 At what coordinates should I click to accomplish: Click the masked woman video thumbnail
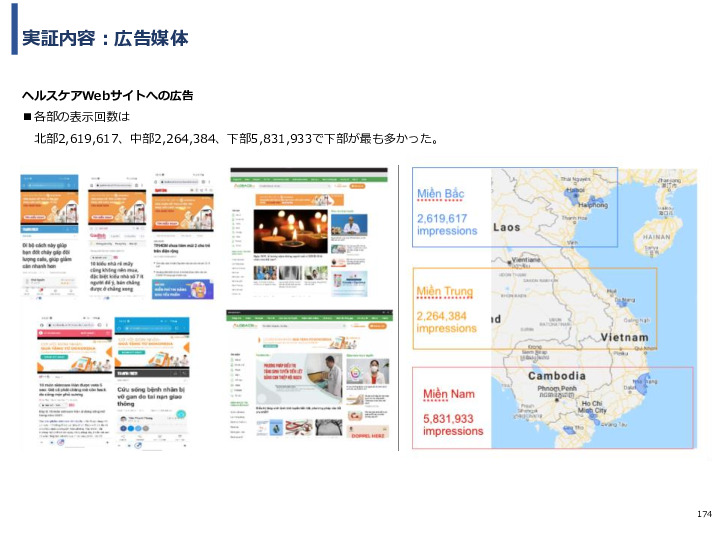(x=368, y=371)
